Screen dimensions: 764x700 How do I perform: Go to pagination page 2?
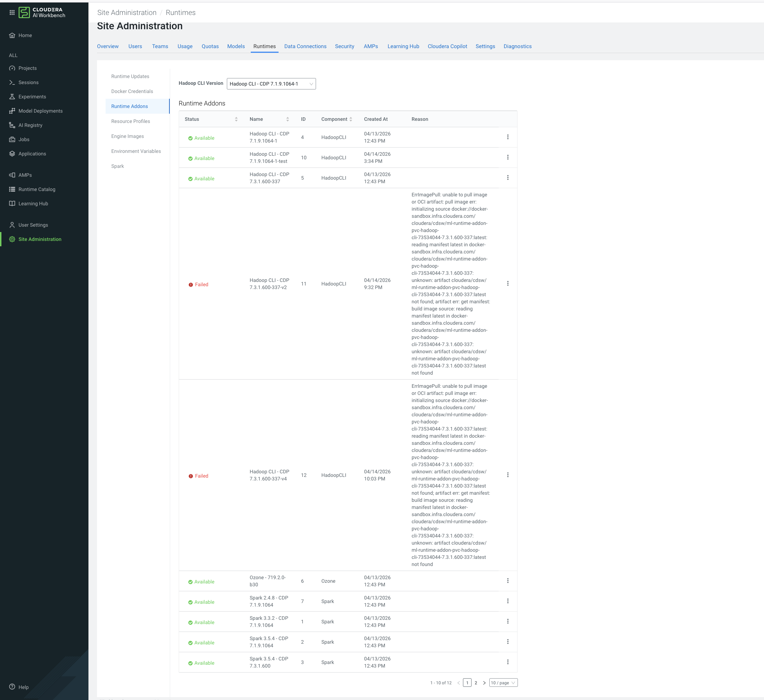[475, 683]
